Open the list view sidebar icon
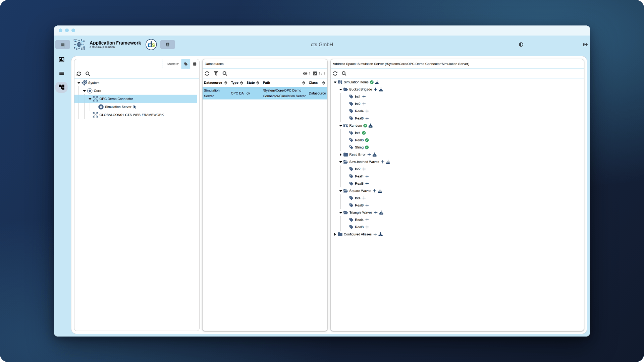 pos(62,73)
